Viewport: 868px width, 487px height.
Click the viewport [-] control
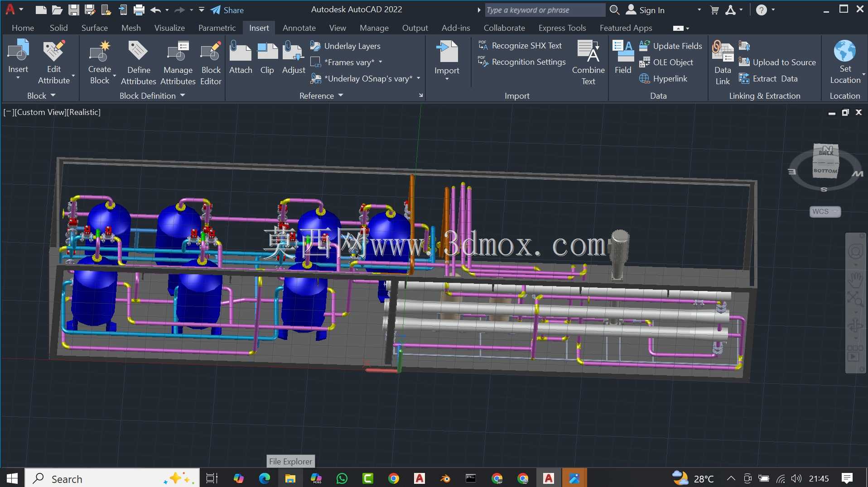click(x=8, y=112)
